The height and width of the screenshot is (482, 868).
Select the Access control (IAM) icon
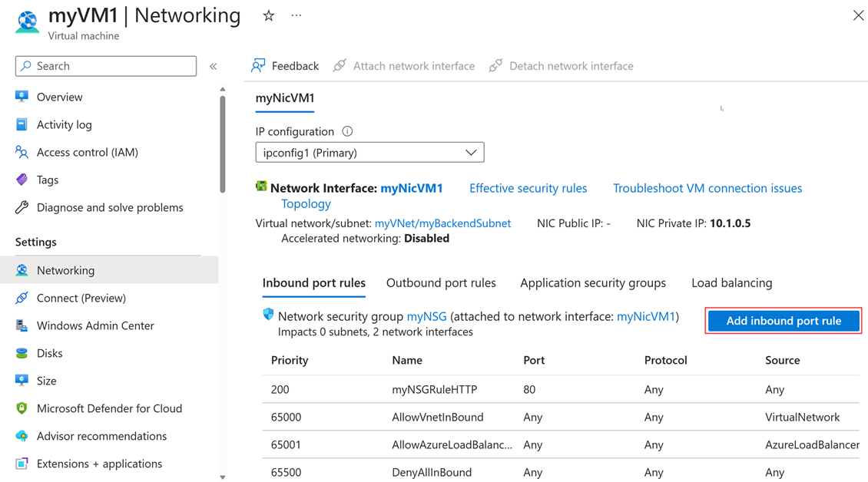coord(22,152)
